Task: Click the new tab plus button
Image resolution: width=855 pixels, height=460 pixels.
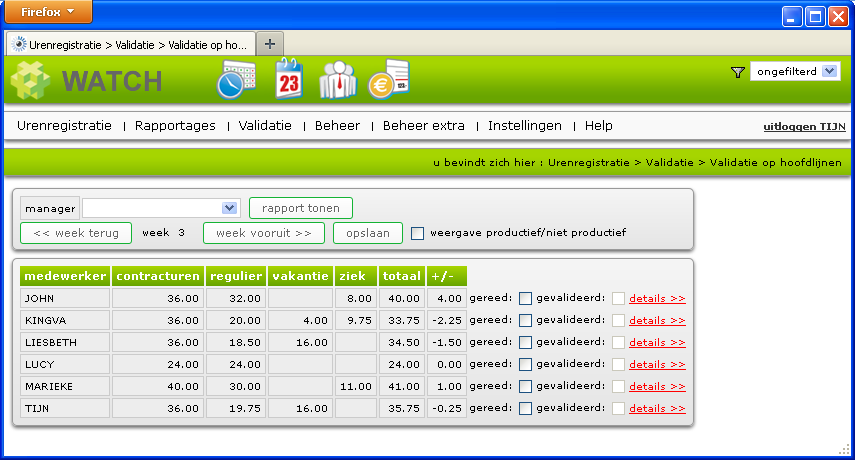Action: point(269,44)
